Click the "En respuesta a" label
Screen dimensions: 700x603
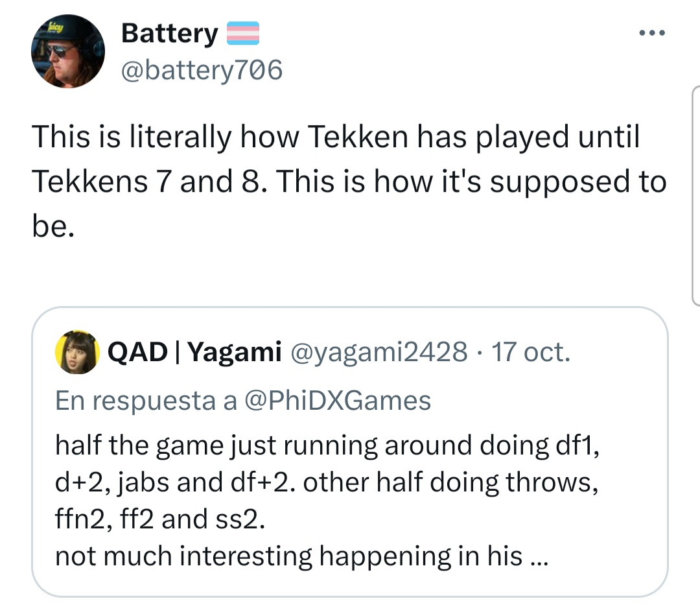(146, 401)
